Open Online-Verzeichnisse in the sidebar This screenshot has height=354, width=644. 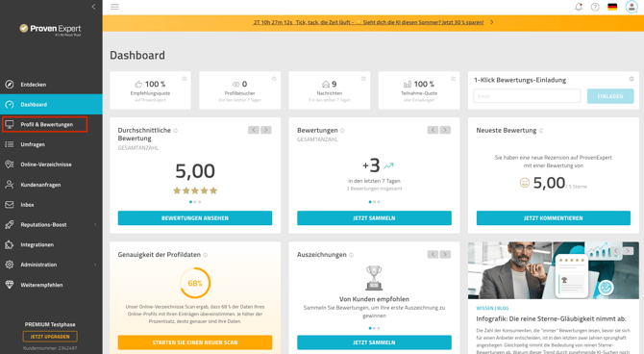51,164
